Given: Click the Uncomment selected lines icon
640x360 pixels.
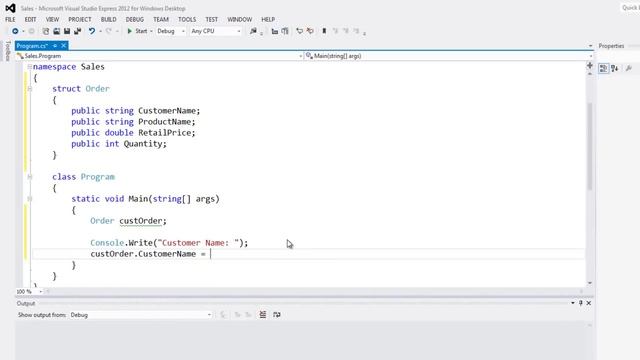Looking at the screenshot, I should [x=285, y=31].
